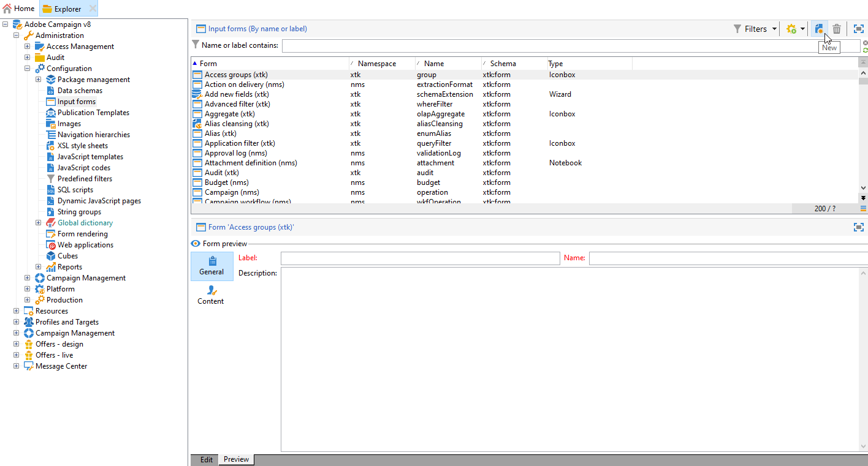The image size is (868, 466).
Task: Sort list by the Type column header
Action: coord(589,64)
